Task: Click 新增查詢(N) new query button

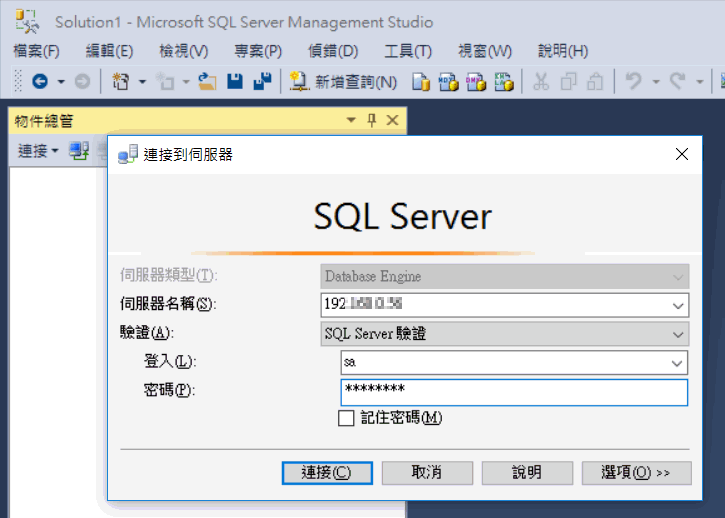Action: click(343, 82)
